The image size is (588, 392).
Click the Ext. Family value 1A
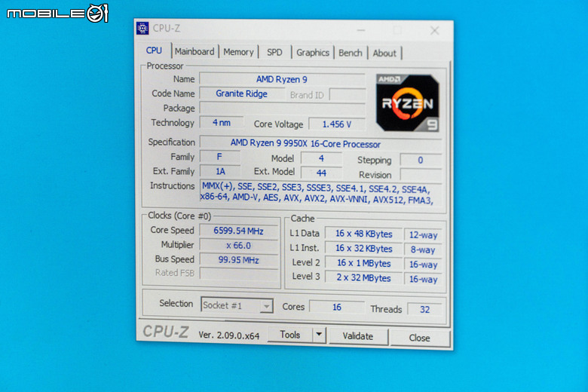(x=220, y=171)
